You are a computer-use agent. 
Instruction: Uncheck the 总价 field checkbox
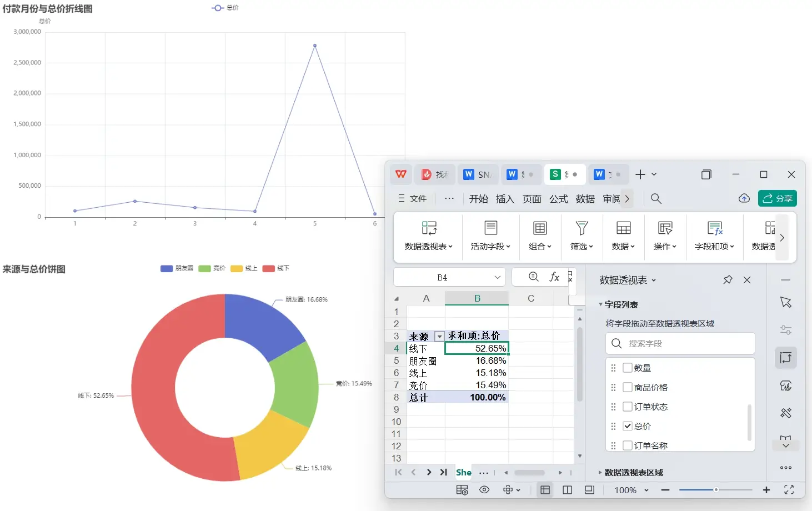point(628,426)
